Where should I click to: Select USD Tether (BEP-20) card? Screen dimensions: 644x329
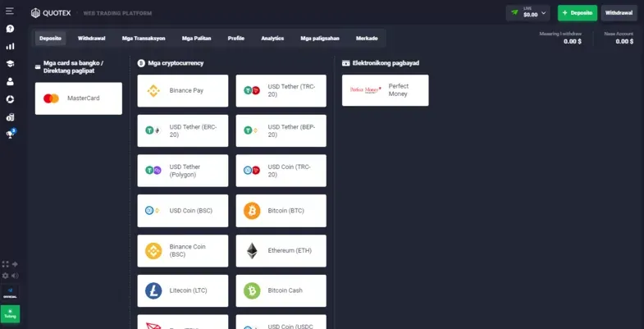point(281,130)
